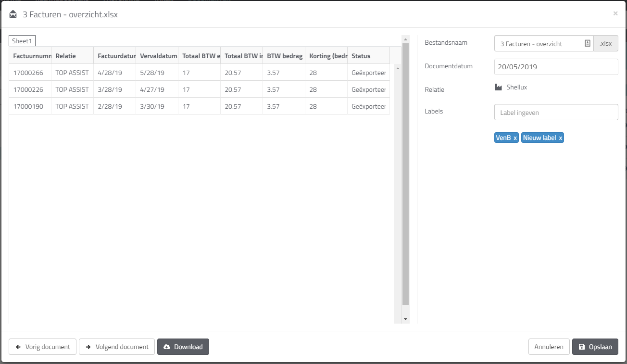Image resolution: width=627 pixels, height=364 pixels.
Task: Click the .xlsx extension label
Action: [606, 43]
